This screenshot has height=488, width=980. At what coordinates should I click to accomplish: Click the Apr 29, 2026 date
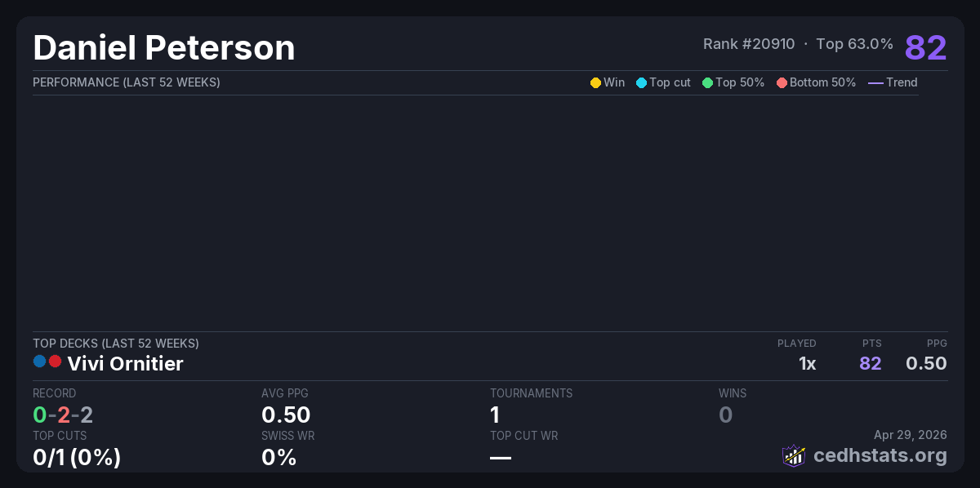click(911, 434)
